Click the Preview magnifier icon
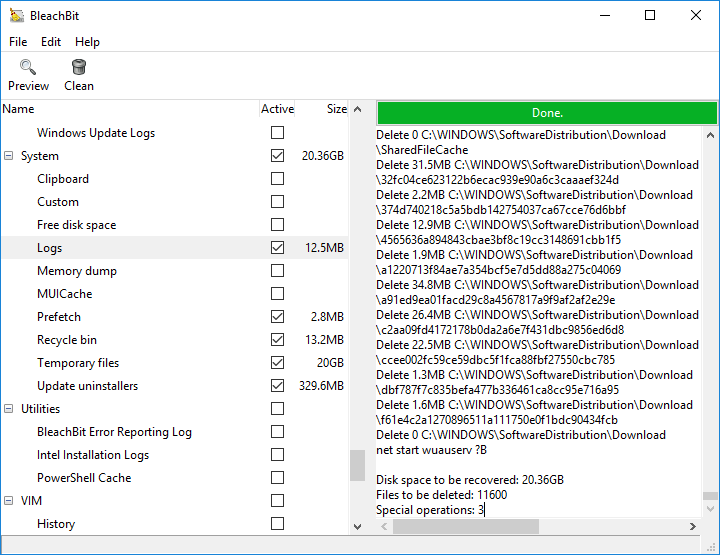 [28, 67]
